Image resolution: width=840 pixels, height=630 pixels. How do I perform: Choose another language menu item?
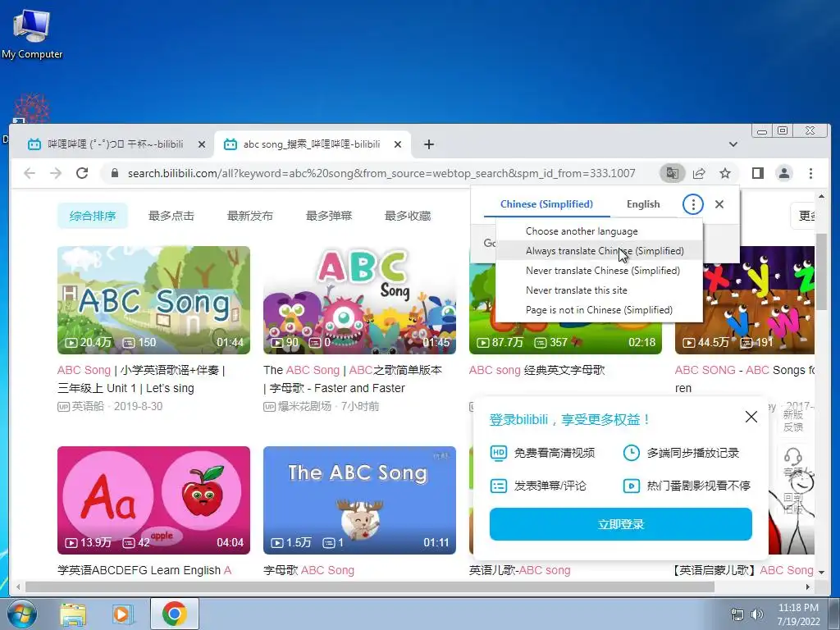599,231
